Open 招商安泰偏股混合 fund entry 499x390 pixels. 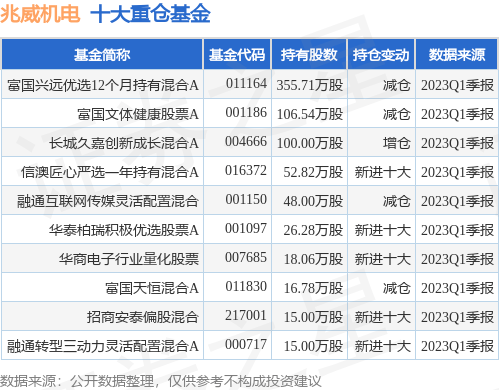click(x=143, y=317)
